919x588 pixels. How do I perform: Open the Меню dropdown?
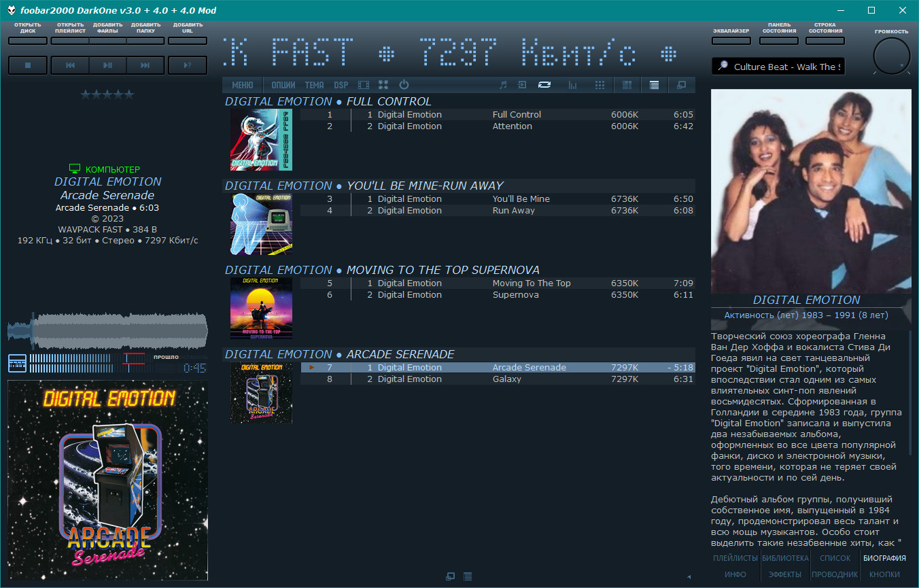click(243, 85)
